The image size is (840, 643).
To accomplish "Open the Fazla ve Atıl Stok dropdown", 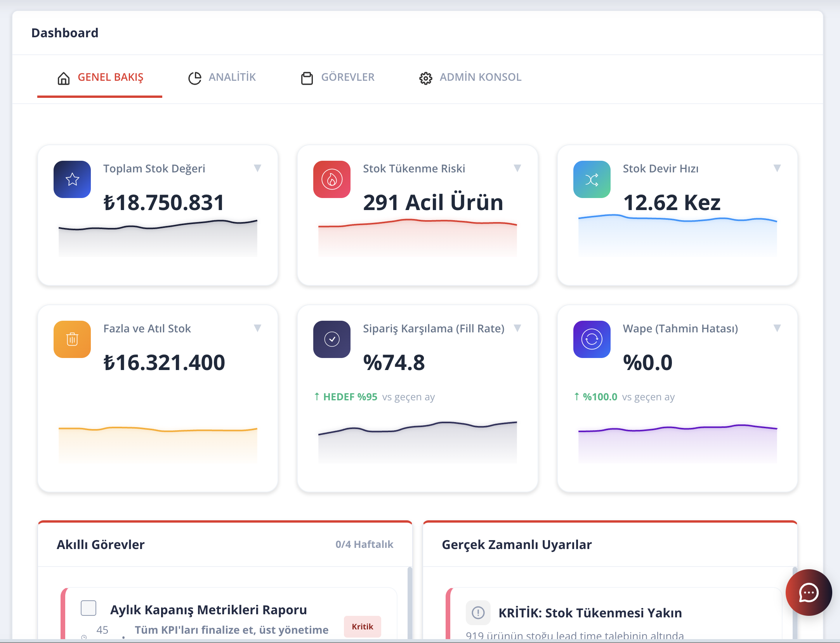I will click(x=257, y=328).
